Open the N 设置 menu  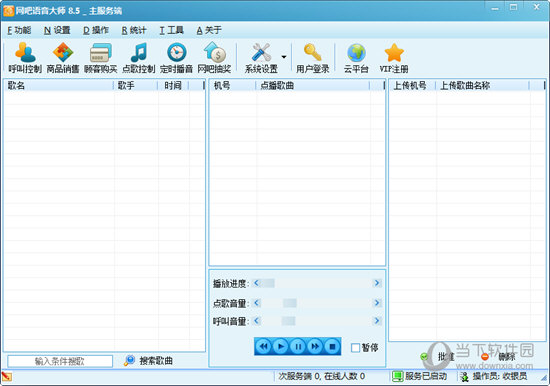pyautogui.click(x=57, y=30)
